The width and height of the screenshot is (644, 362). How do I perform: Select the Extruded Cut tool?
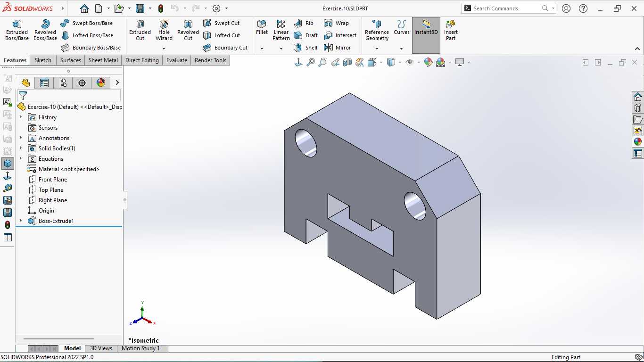click(x=140, y=30)
